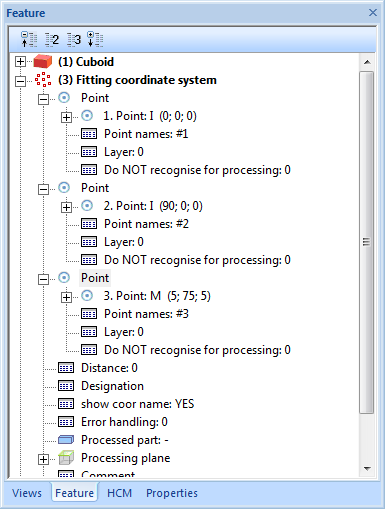
Task: Select the show coor name: YES entry
Action: tap(137, 404)
